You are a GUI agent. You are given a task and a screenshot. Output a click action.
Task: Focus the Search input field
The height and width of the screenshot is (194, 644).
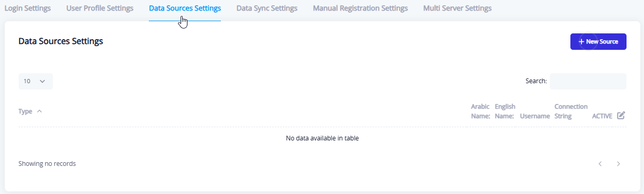click(x=588, y=81)
